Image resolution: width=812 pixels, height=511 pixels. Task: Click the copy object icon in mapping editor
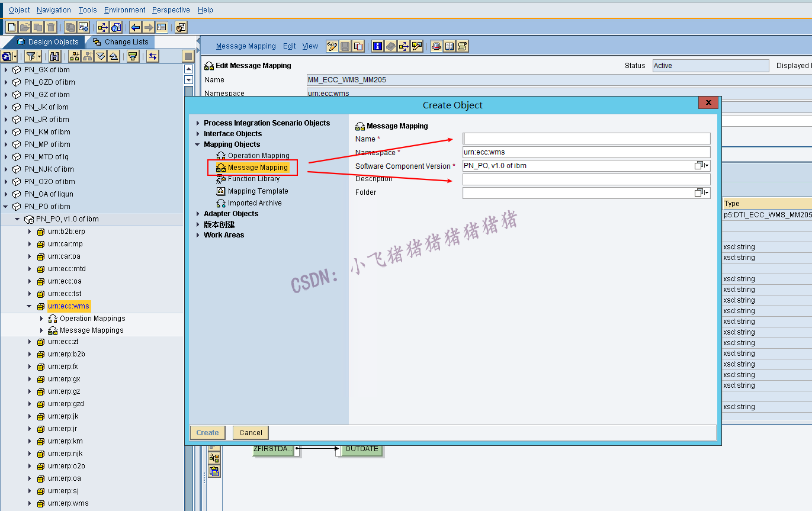click(358, 46)
